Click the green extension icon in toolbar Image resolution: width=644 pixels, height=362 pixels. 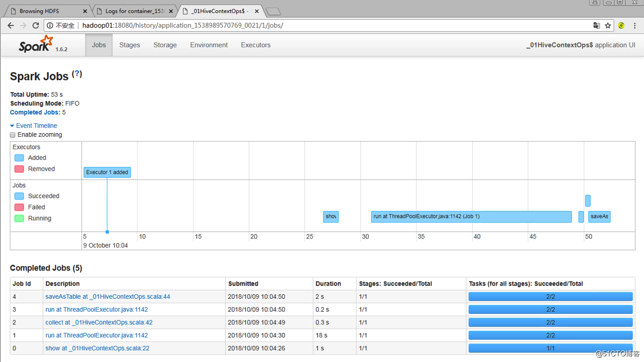click(621, 25)
